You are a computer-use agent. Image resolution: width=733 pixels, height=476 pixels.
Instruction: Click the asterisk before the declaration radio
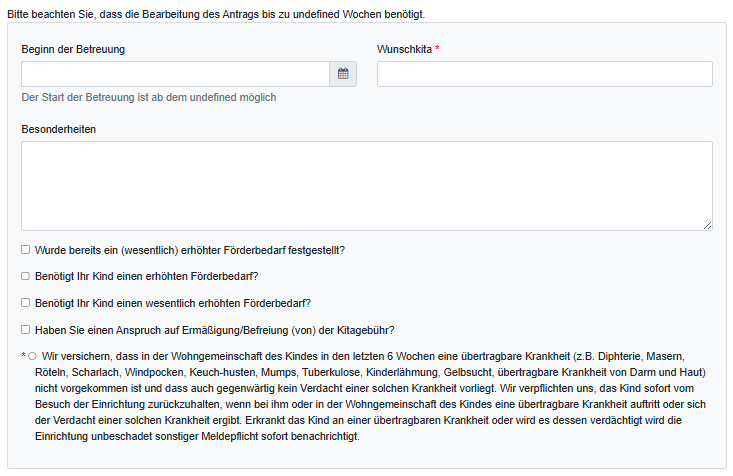coord(23,356)
